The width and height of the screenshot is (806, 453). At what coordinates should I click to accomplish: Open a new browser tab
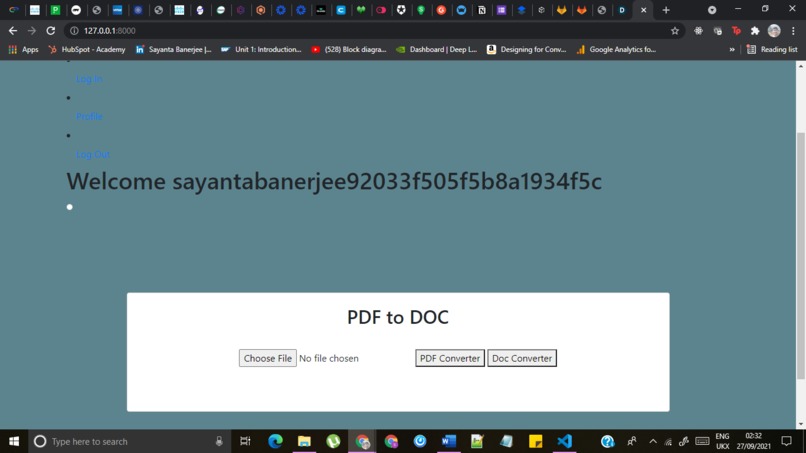(x=666, y=10)
